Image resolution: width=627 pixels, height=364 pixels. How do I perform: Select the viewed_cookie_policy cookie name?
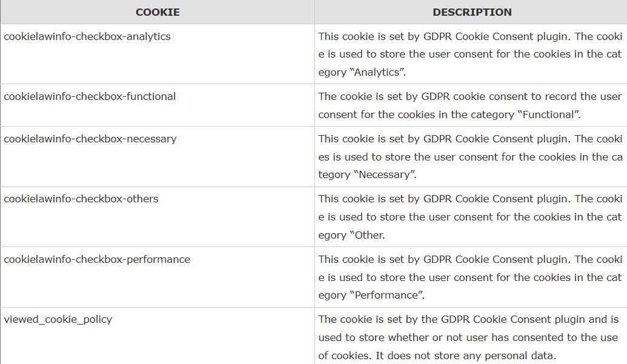pyautogui.click(x=58, y=319)
